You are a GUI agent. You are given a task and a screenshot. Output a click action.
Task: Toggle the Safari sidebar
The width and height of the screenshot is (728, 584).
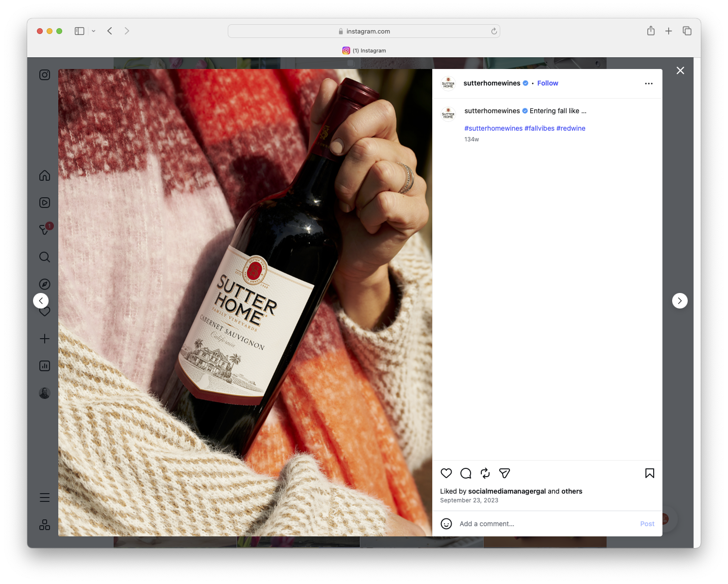[79, 31]
